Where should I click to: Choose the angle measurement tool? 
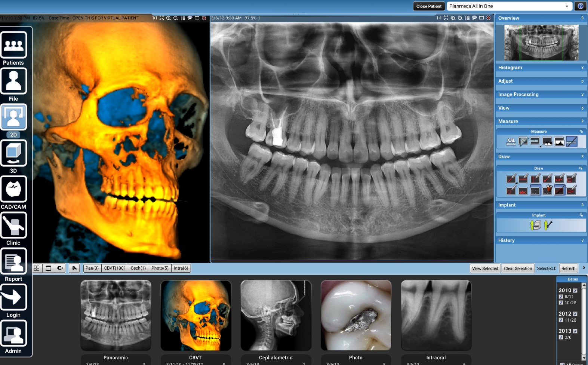pyautogui.click(x=523, y=141)
